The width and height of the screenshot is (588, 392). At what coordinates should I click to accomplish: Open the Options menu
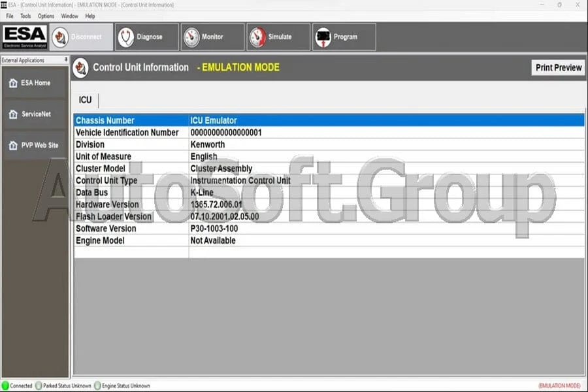tap(46, 16)
